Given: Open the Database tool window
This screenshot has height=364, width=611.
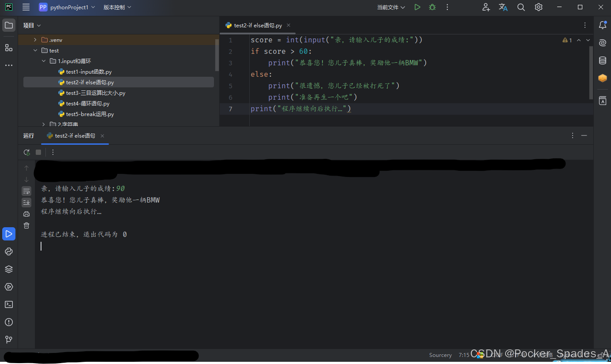Looking at the screenshot, I should click(603, 60).
